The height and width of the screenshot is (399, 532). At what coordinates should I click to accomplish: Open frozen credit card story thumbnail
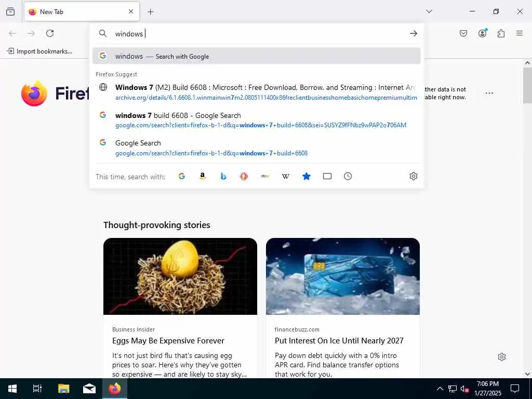[x=343, y=276]
